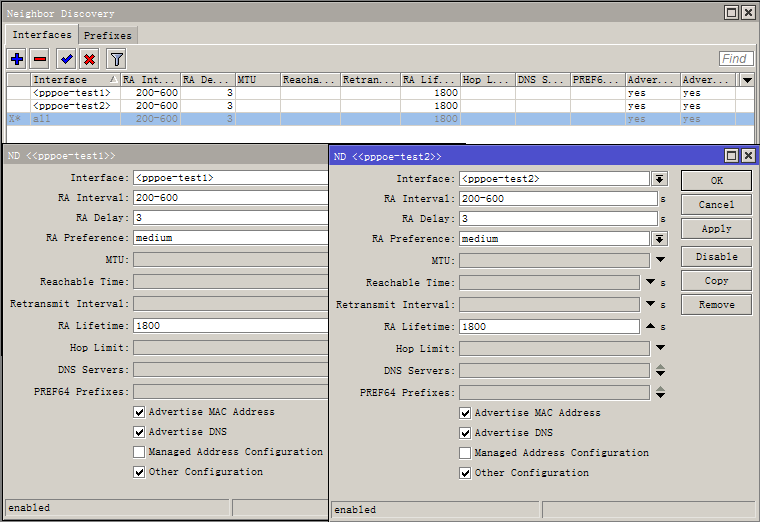Image resolution: width=760 pixels, height=522 pixels.
Task: Toggle Other Configuration in pppoe-test1 dialog
Action: tap(139, 472)
